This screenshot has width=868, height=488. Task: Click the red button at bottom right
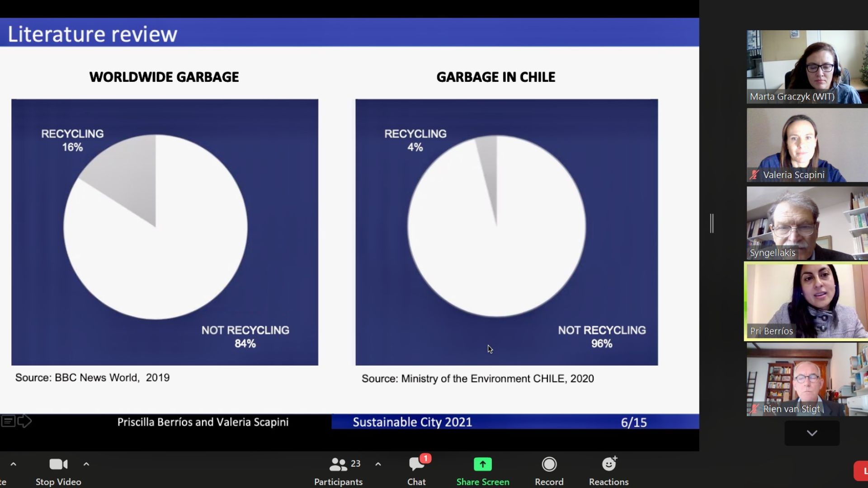click(861, 471)
